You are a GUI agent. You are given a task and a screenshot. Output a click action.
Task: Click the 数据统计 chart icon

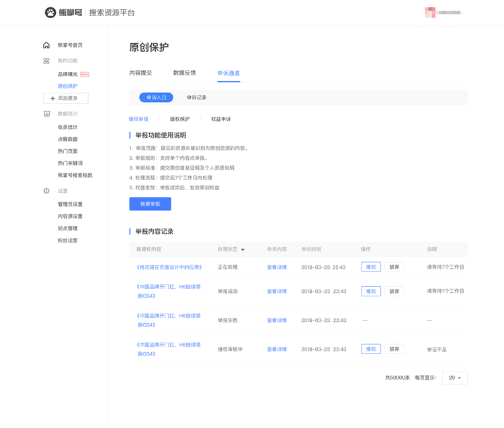click(x=46, y=114)
